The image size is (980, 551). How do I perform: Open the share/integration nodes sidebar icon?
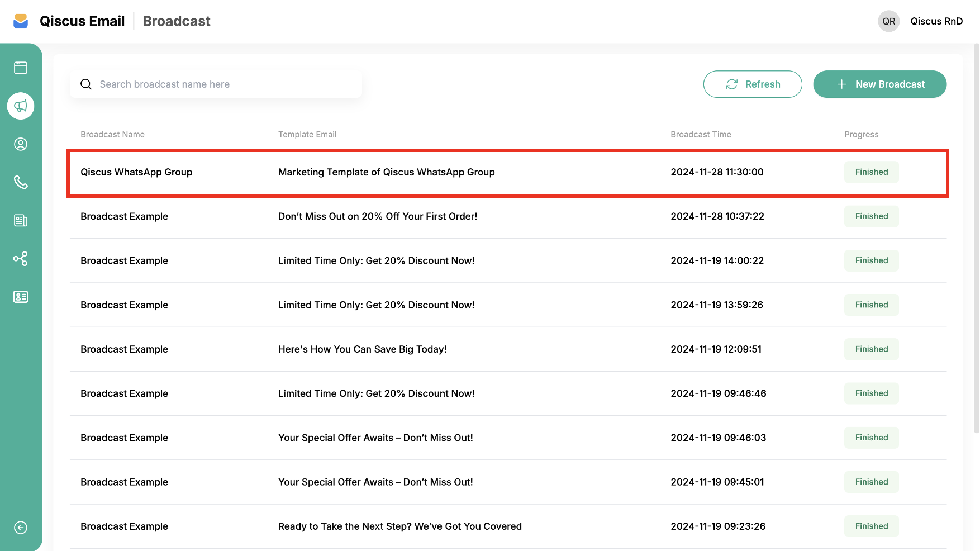[x=21, y=258]
